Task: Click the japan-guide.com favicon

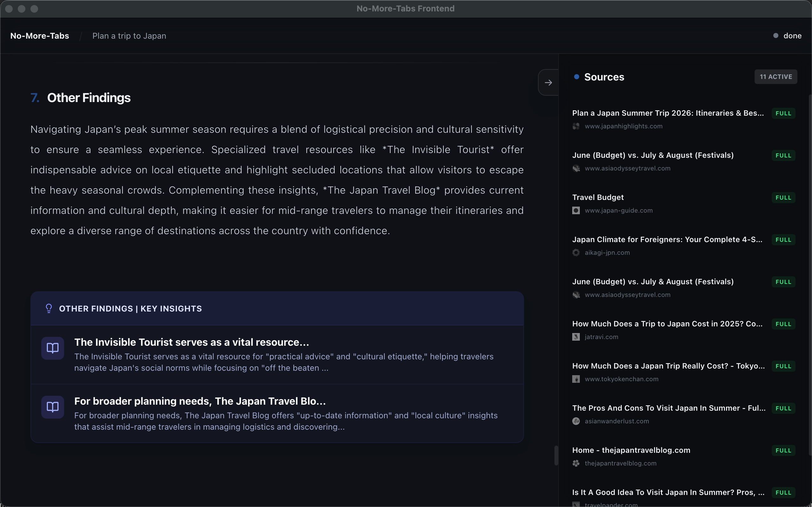Action: (x=576, y=211)
